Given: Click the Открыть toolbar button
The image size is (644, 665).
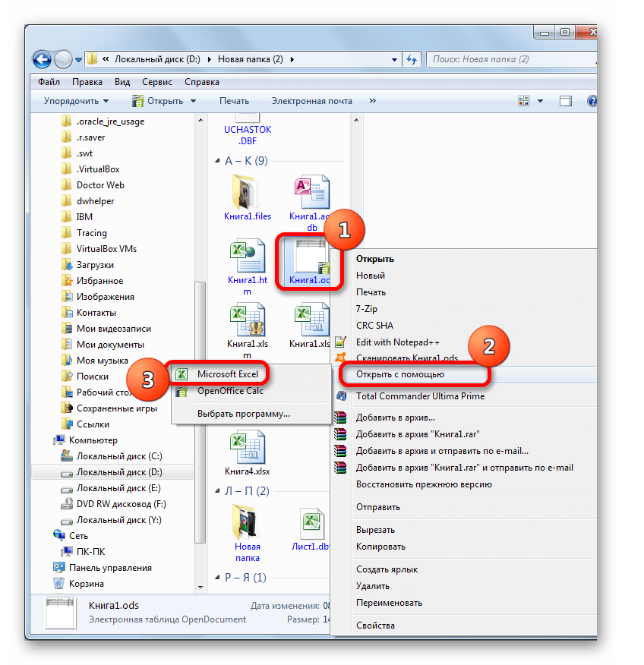Looking at the screenshot, I should pos(157,101).
